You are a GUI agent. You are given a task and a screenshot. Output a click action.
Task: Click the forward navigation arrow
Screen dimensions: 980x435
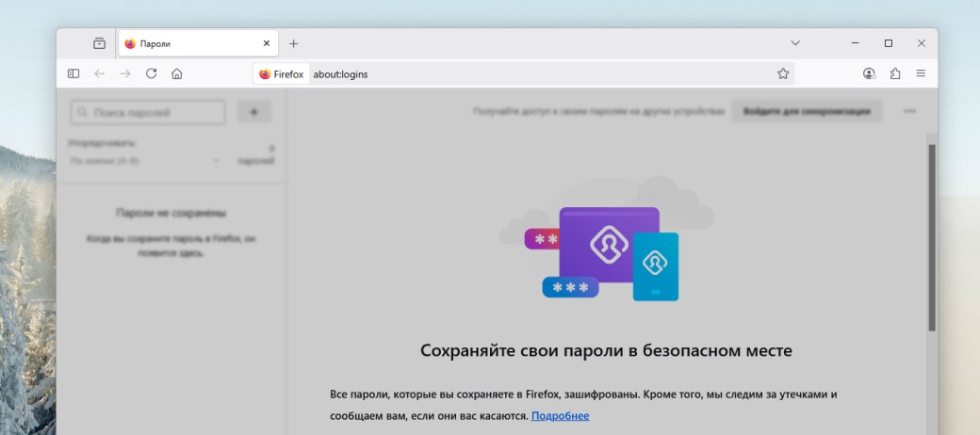point(124,73)
